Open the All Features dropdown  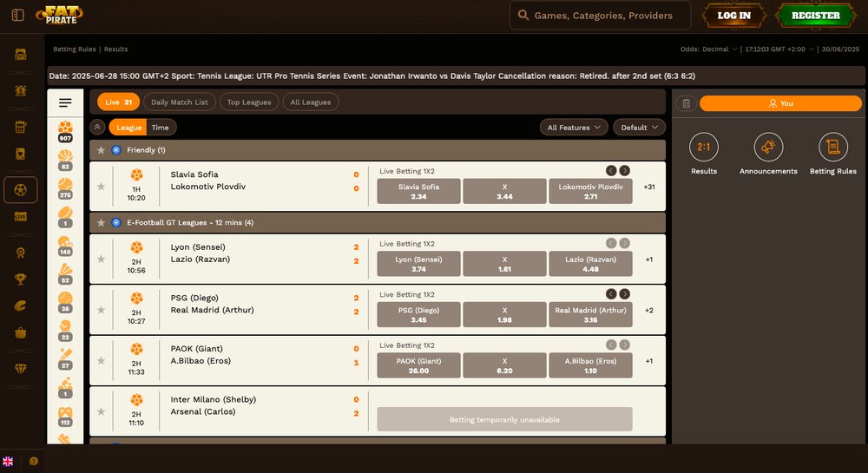574,128
